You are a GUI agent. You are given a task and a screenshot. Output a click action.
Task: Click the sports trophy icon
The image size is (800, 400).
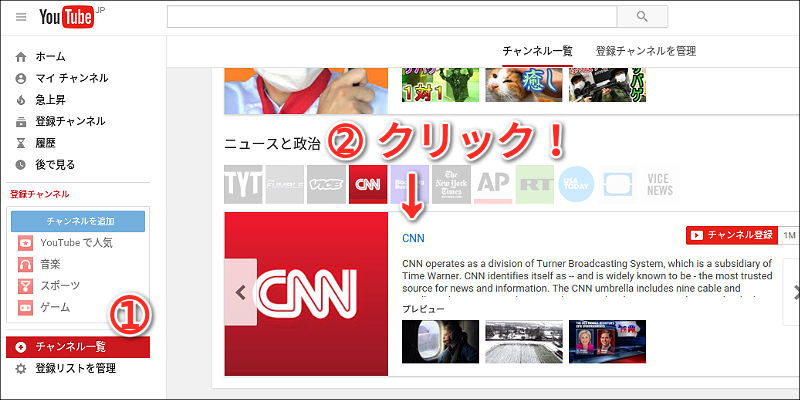click(24, 286)
